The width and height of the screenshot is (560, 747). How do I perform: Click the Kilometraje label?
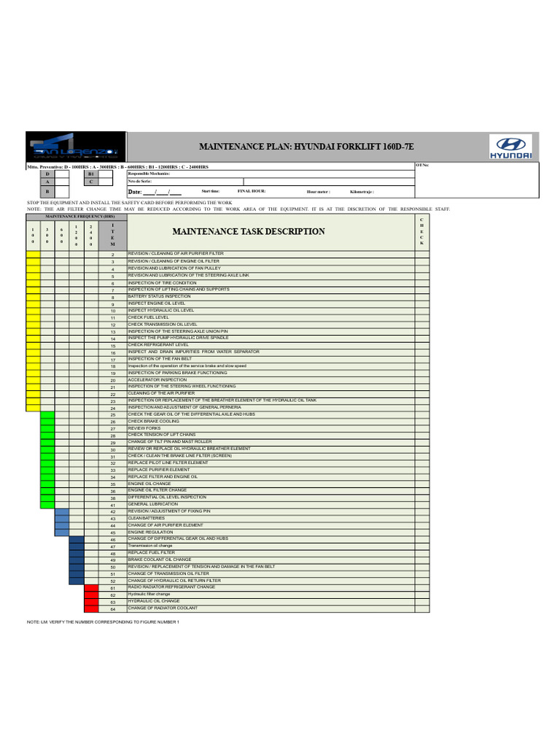click(362, 192)
